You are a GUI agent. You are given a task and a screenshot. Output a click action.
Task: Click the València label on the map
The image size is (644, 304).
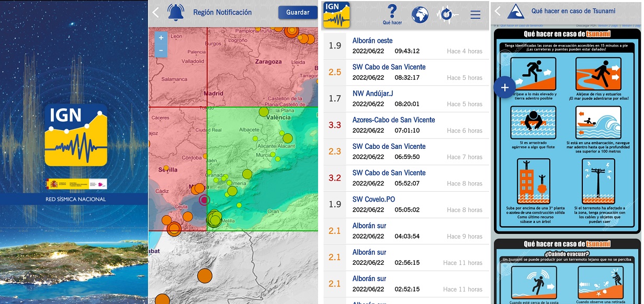pos(278,118)
